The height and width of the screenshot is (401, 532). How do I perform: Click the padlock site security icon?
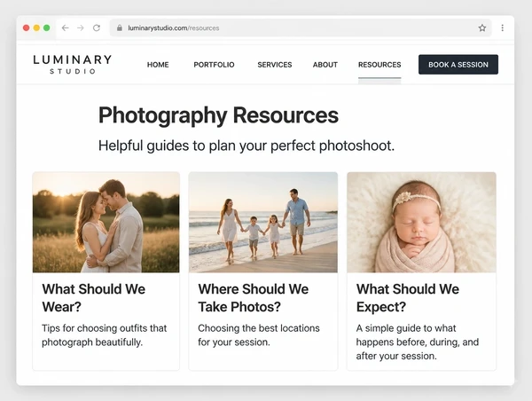pos(120,28)
